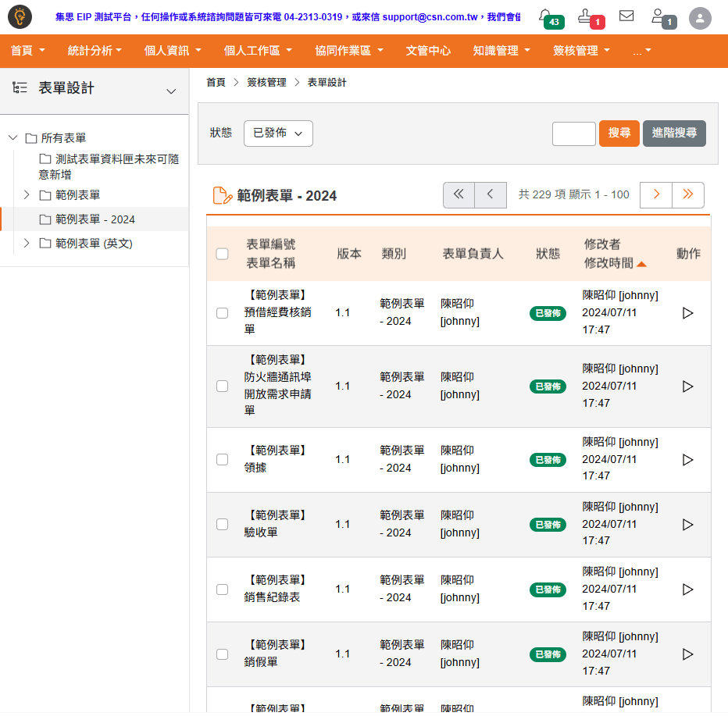
Task: Click the lightbulb logo icon
Action: [20, 16]
